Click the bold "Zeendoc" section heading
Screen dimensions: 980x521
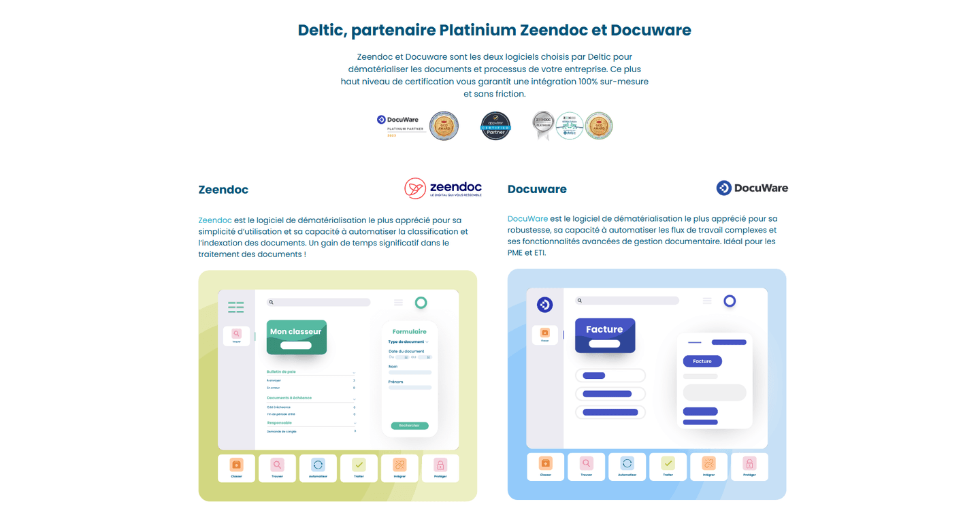point(223,190)
